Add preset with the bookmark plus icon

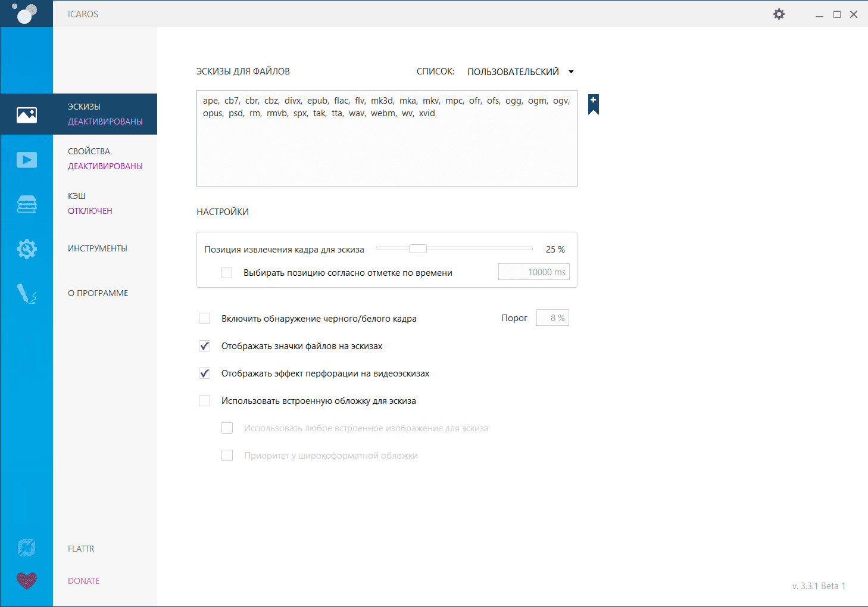point(594,104)
